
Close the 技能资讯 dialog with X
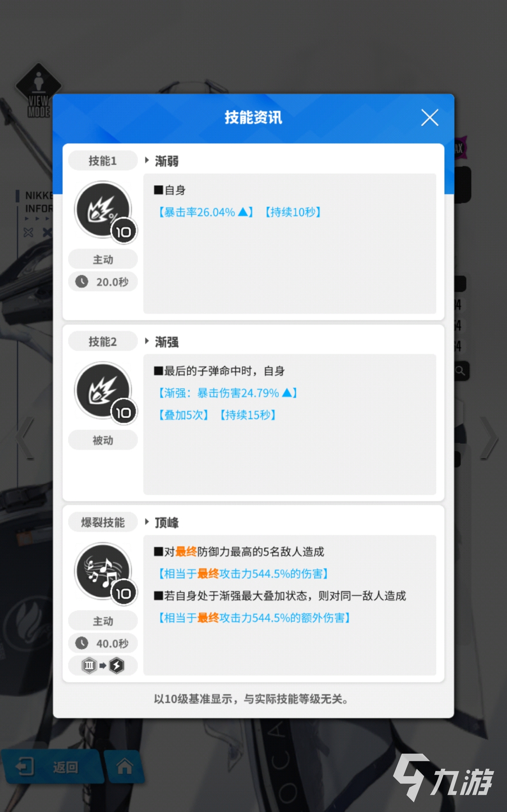pos(430,117)
